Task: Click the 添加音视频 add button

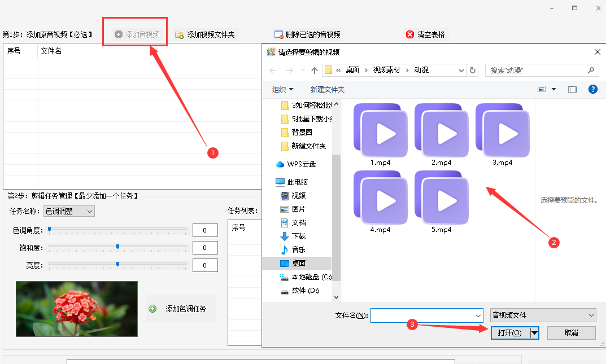Action: tap(137, 34)
